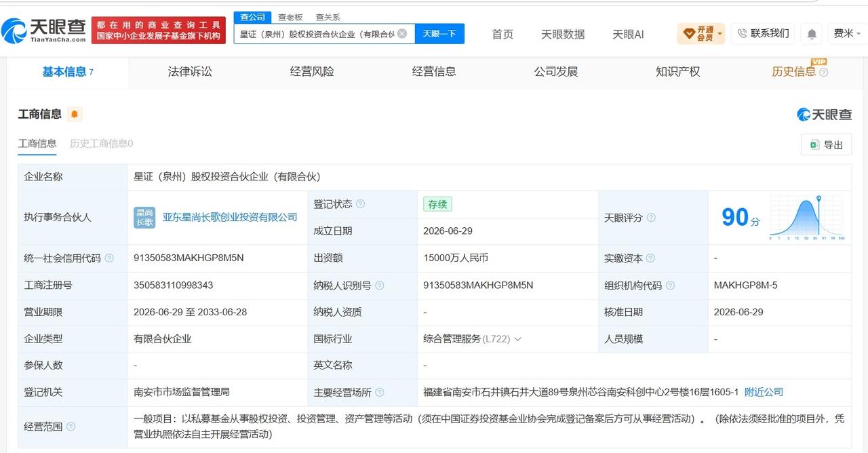Select the 工商信息 sub-tab
This screenshot has width=868, height=453.
point(37,143)
